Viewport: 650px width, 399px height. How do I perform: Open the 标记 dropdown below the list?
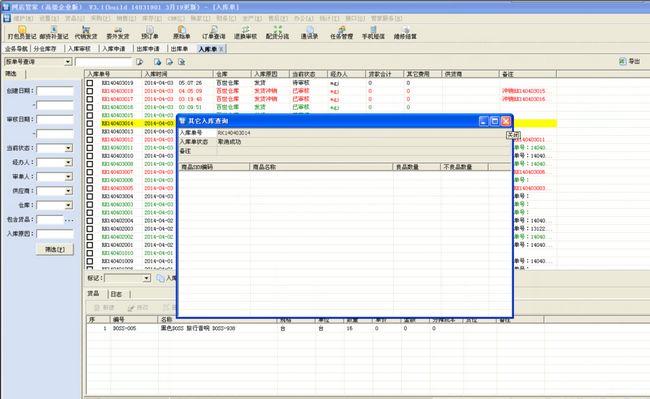tap(146, 278)
